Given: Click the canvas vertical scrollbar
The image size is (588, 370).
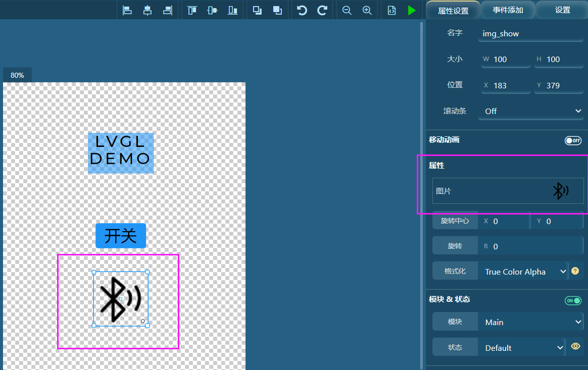Looking at the screenshot, I should click(x=421, y=195).
